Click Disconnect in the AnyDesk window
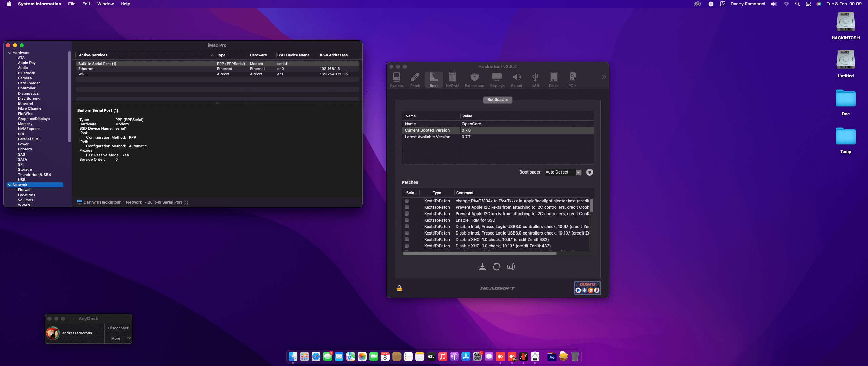 click(118, 328)
